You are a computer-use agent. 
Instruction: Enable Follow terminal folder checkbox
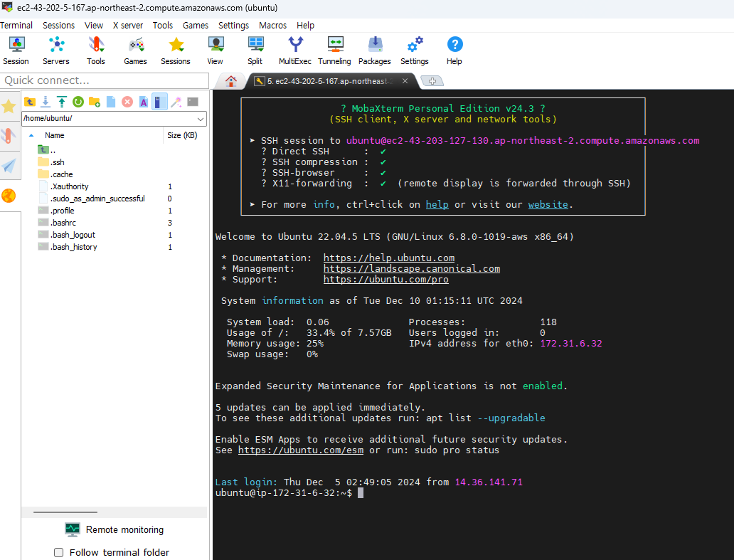[x=58, y=552]
